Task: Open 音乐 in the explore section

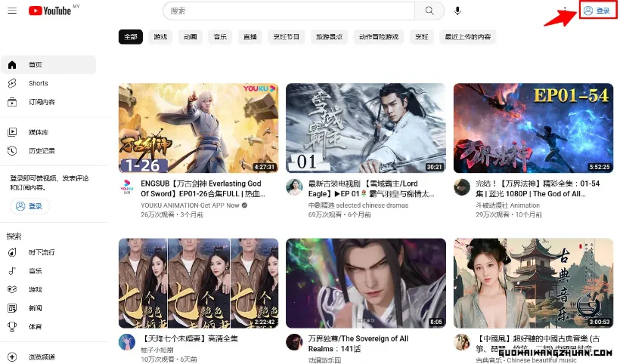Action: 48,271
